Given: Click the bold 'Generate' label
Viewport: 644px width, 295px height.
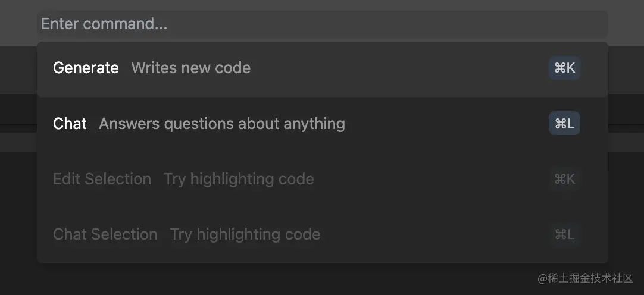Looking at the screenshot, I should 86,68.
